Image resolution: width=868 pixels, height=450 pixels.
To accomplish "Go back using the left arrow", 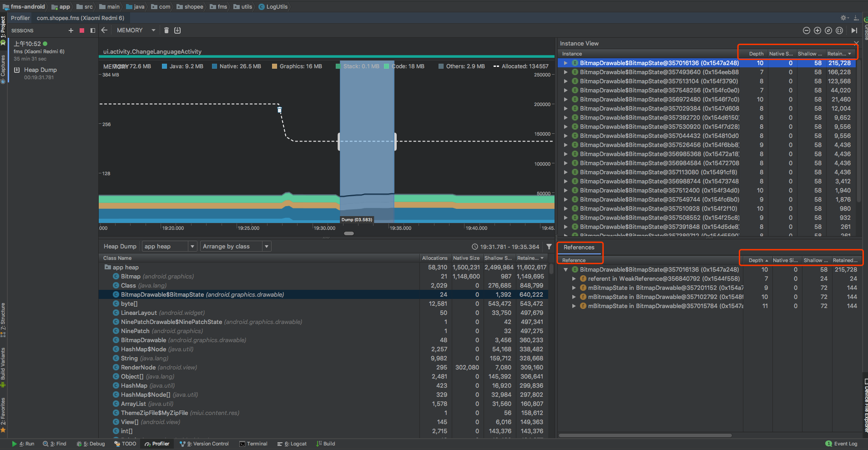I will tap(104, 30).
